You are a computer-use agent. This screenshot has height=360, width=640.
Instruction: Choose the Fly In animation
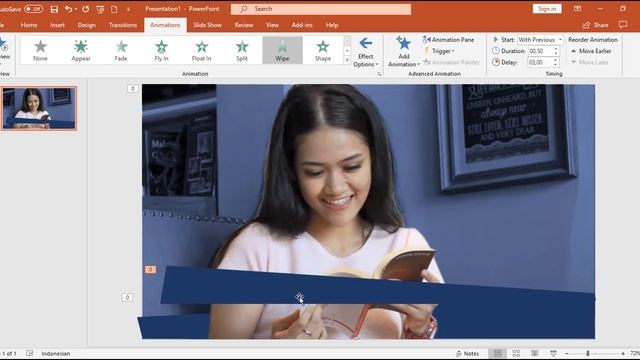pos(161,50)
